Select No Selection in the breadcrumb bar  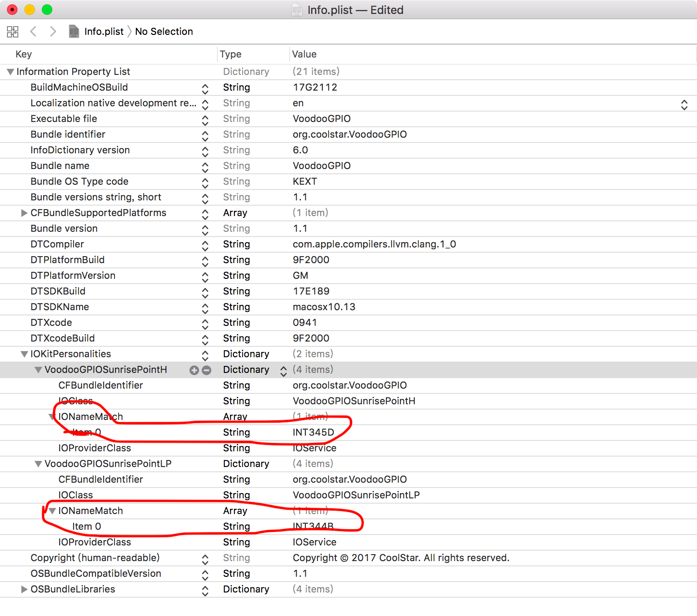[x=164, y=31]
